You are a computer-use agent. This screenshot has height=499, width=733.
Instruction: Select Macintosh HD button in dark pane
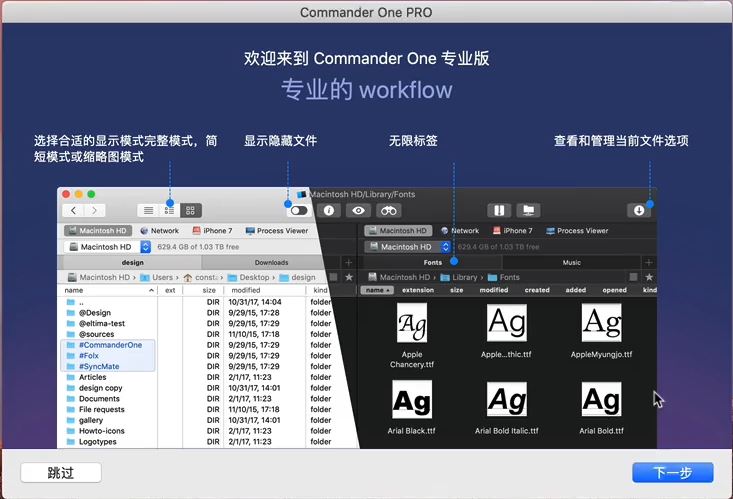[398, 231]
